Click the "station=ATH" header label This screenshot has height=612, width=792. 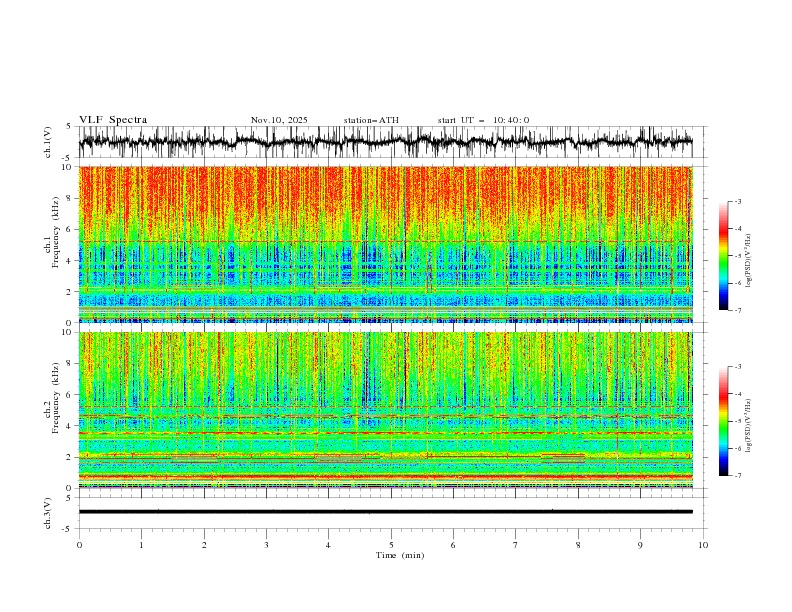tap(371, 120)
